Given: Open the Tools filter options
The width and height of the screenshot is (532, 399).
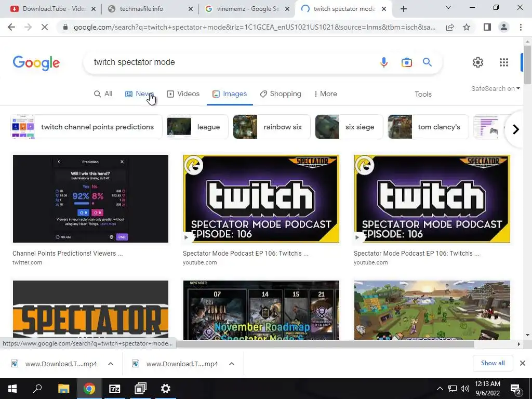Looking at the screenshot, I should click(423, 95).
